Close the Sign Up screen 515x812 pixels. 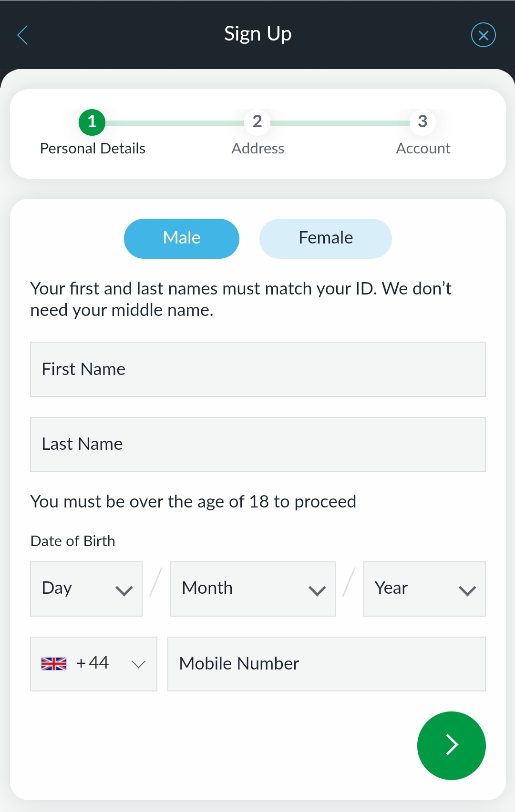click(x=483, y=35)
